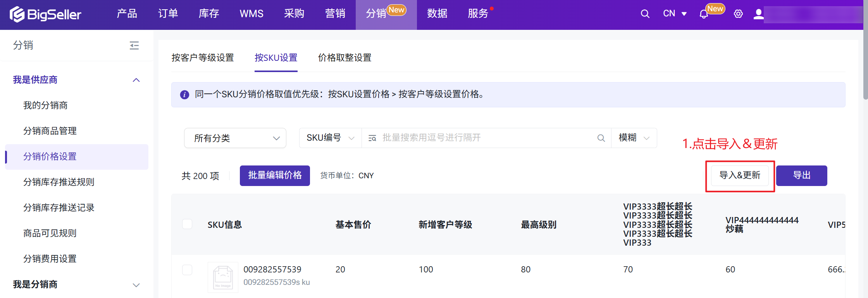This screenshot has height=298, width=868.
Task: Collapse sidebar using the menu fold icon
Action: point(134,46)
